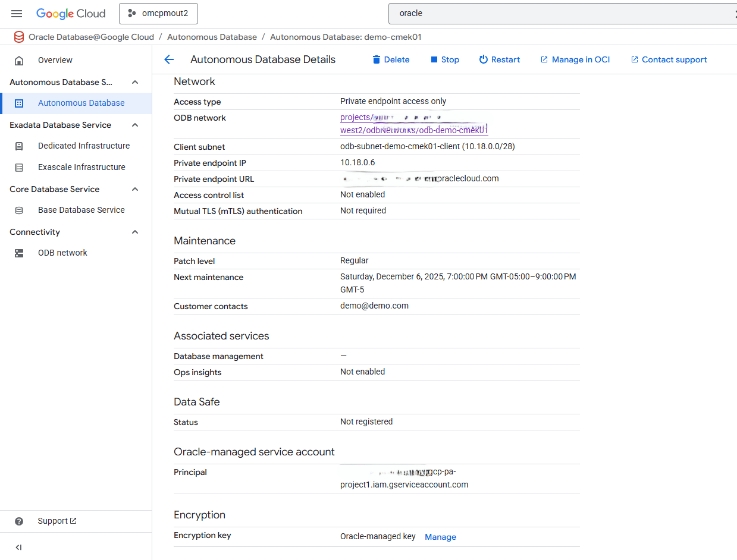This screenshot has height=560, width=737.
Task: Click the Support help icon
Action: click(x=19, y=521)
